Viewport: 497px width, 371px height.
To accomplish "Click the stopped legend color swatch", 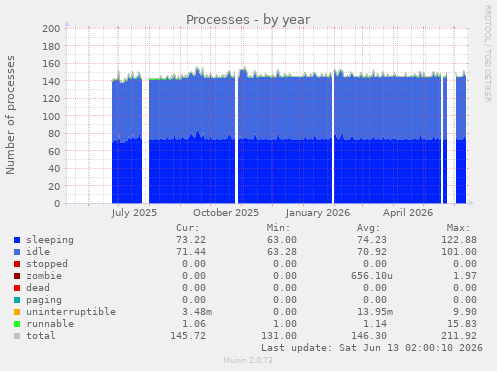I will tap(17, 264).
